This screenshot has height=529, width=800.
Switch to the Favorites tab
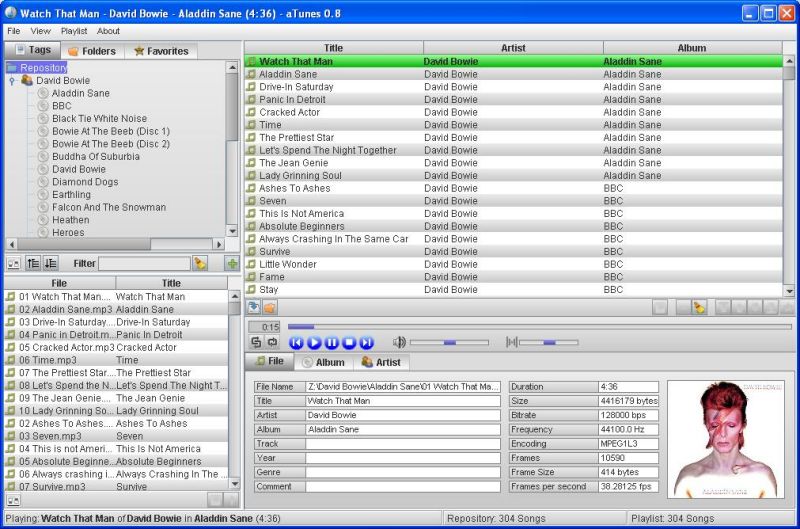pyautogui.click(x=160, y=51)
